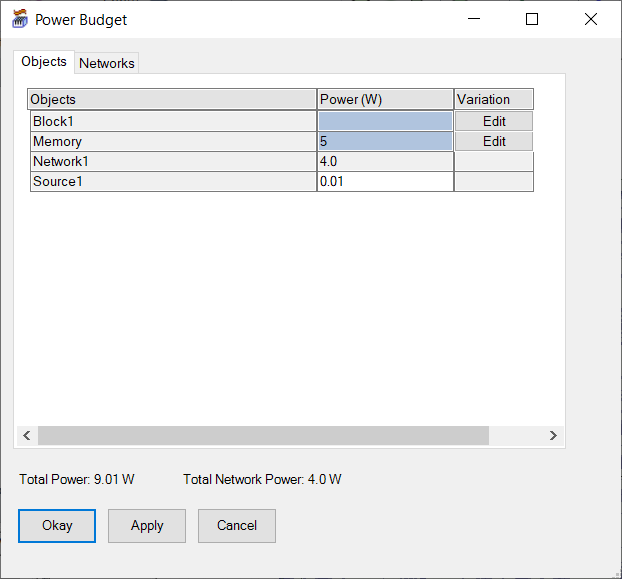Edit the Source1 power value field

pyautogui.click(x=385, y=181)
